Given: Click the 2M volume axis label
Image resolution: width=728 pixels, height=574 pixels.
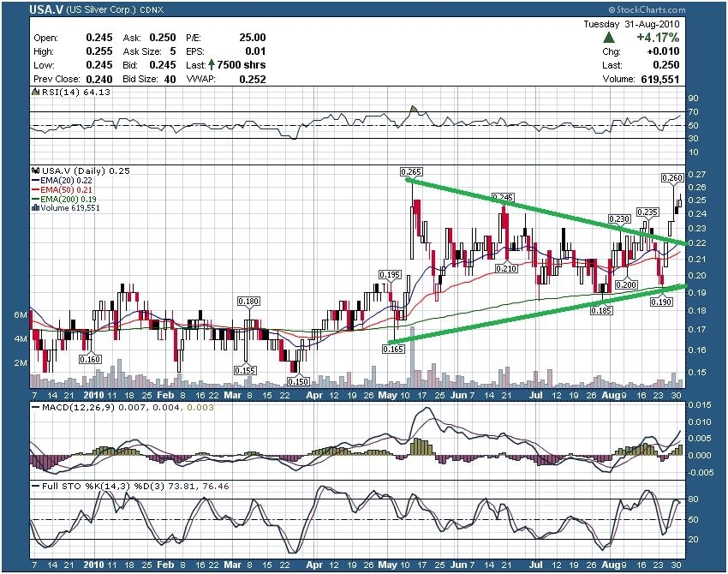Looking at the screenshot, I should click(21, 362).
